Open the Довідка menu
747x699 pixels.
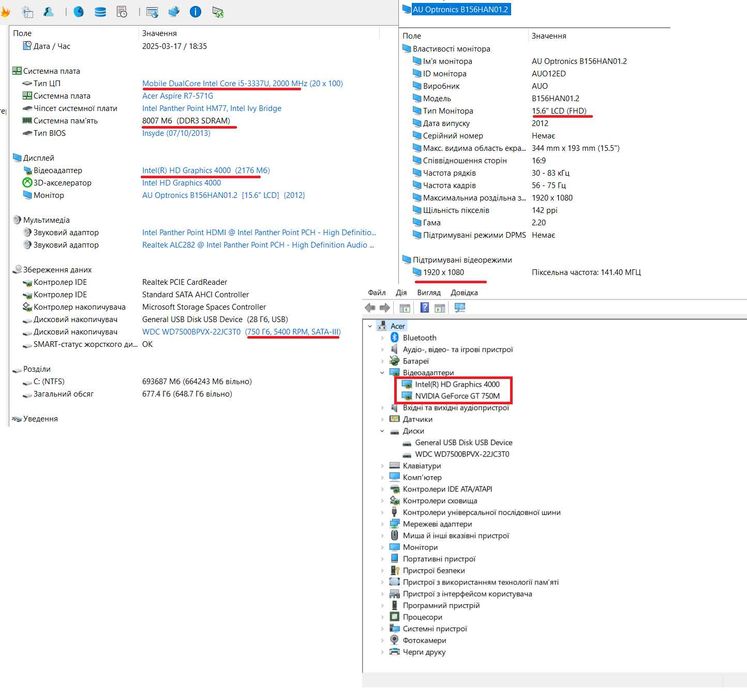[x=464, y=293]
